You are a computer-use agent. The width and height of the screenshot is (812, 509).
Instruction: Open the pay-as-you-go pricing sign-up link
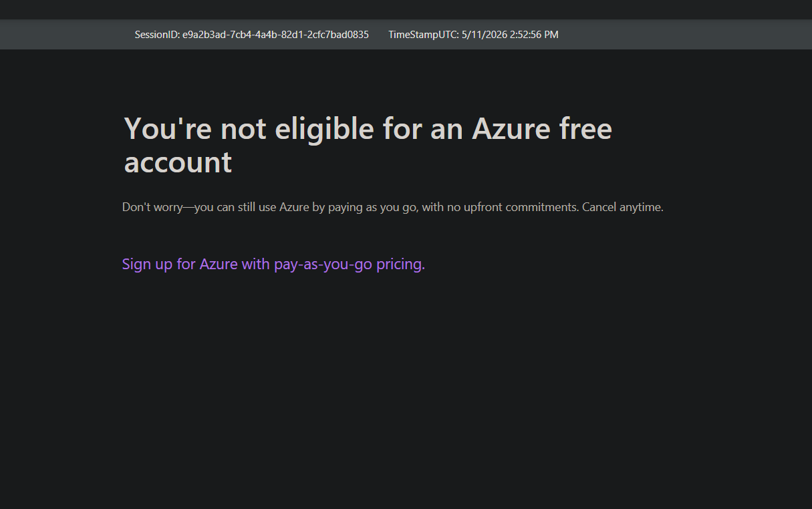click(x=273, y=265)
